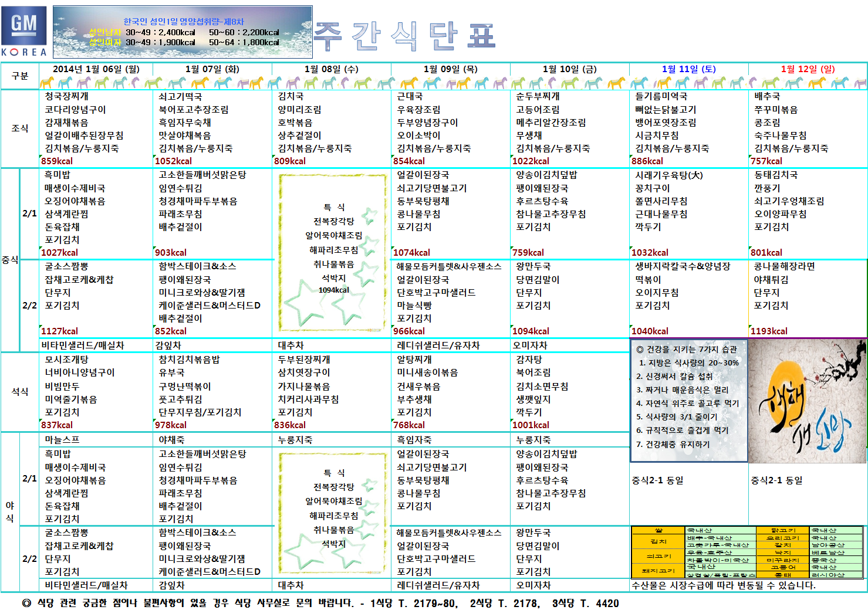Select the blue 1월 11일 (토) header
The height and width of the screenshot is (610, 868).
coord(689,69)
